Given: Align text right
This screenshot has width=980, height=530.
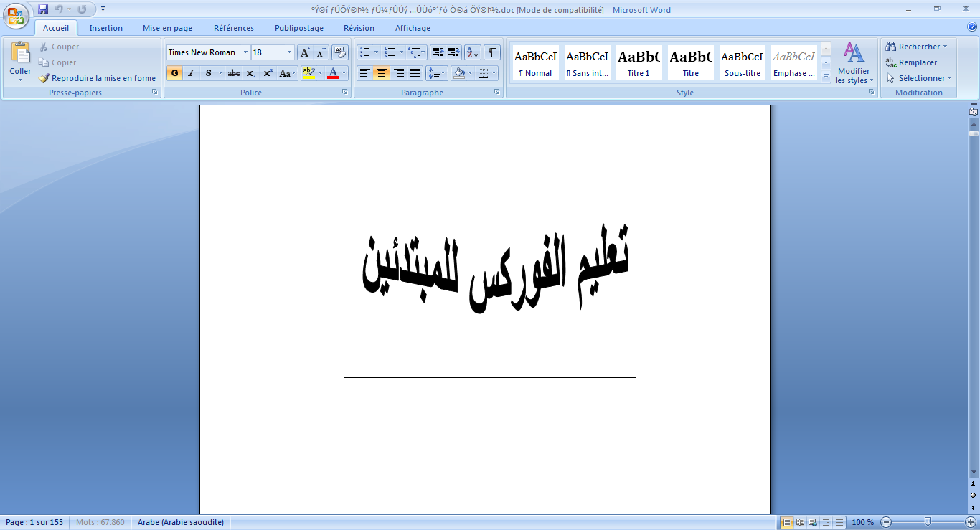Looking at the screenshot, I should click(398, 73).
